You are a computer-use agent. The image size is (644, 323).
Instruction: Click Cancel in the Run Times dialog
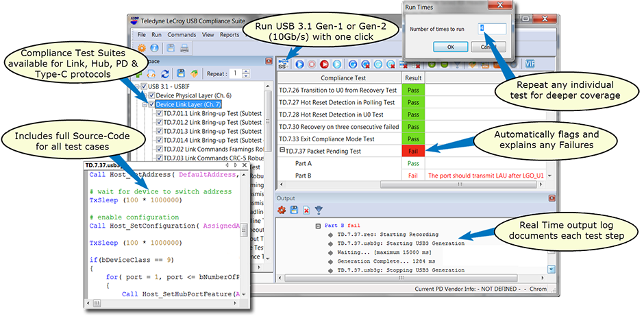[x=488, y=47]
